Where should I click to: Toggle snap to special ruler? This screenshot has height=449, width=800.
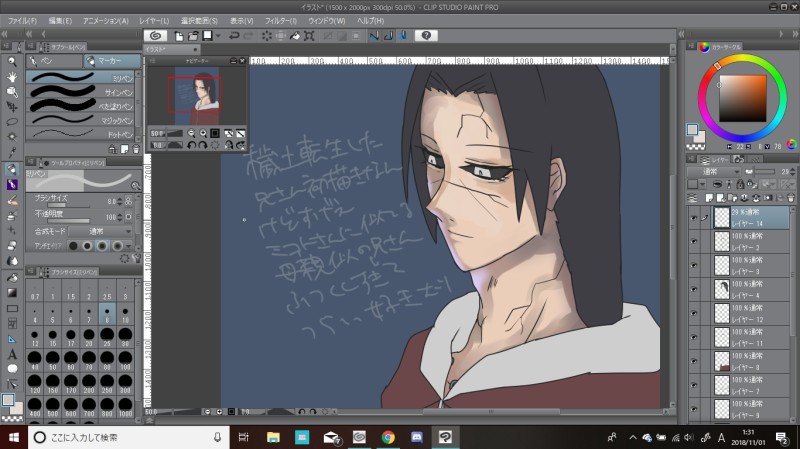click(x=388, y=36)
